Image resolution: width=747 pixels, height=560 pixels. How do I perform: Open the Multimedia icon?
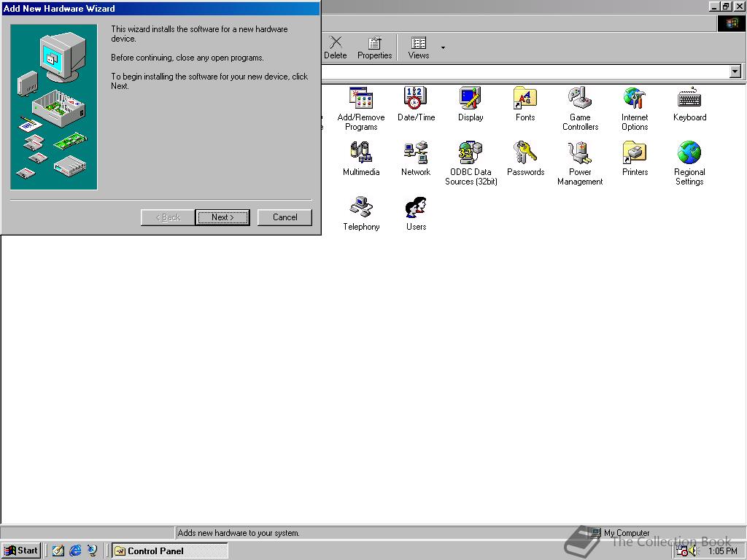click(360, 158)
